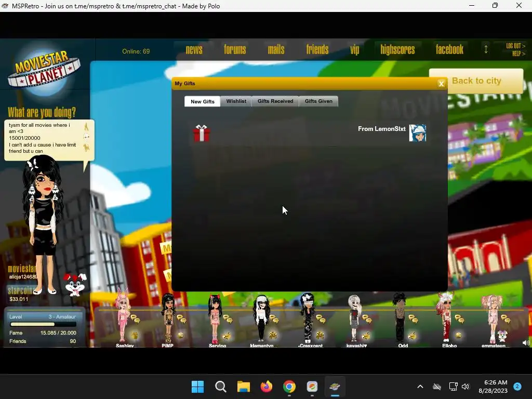The image size is (532, 399).
Task: Select friend avatar klementyn in the friend bar
Action: click(x=261, y=317)
